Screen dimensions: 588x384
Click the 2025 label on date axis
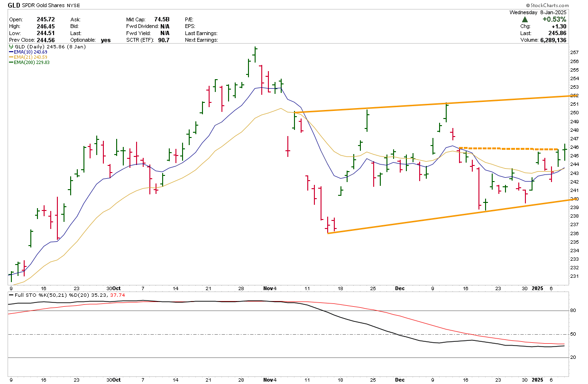pos(537,288)
